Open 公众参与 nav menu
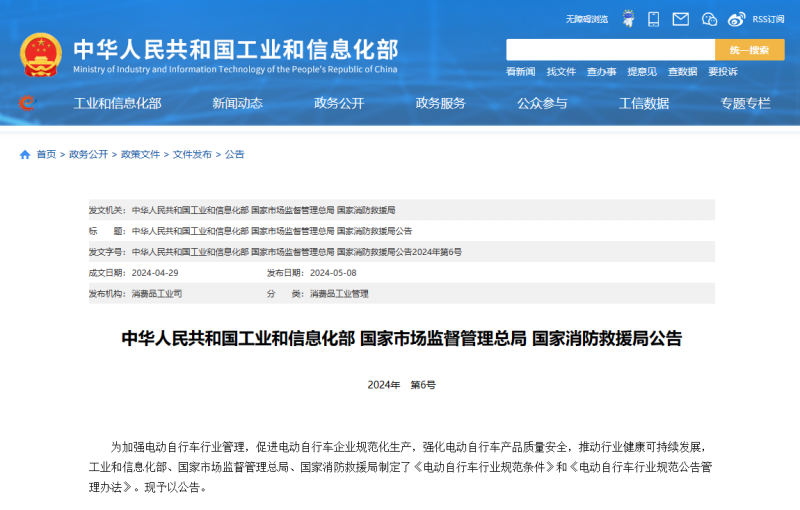This screenshot has width=800, height=510. [542, 104]
